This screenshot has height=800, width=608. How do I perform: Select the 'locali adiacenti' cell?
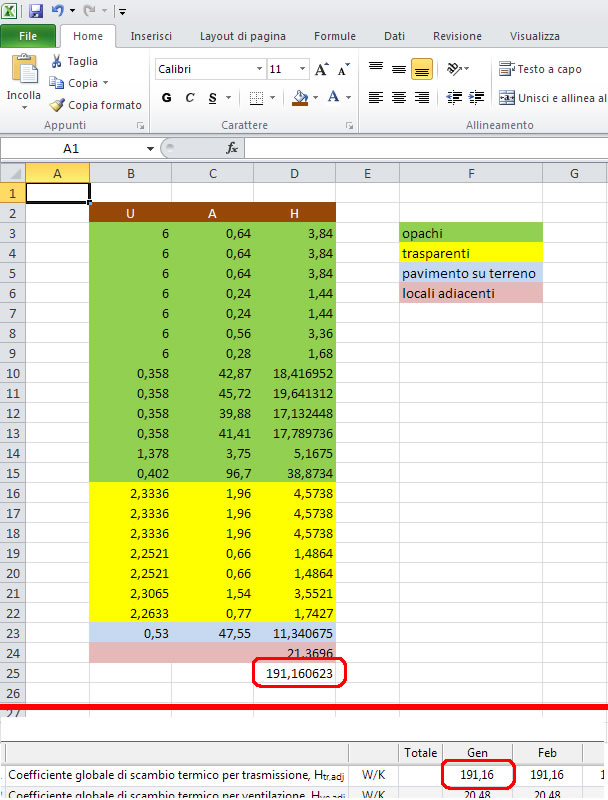coord(471,293)
